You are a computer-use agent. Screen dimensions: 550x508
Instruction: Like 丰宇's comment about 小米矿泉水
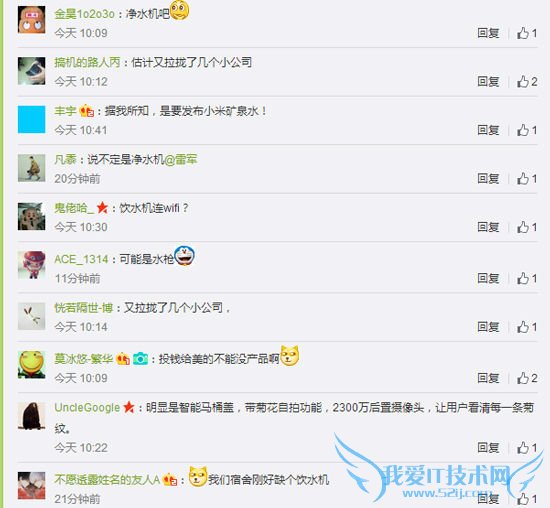tap(526, 130)
